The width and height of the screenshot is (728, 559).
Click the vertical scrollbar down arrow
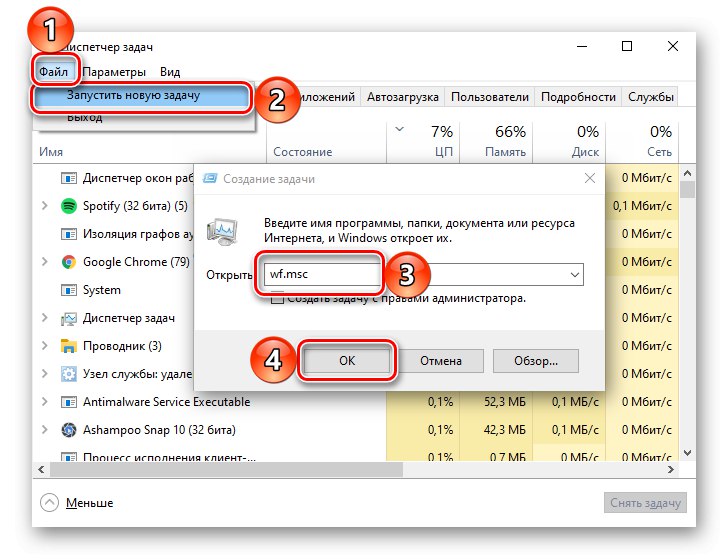688,453
